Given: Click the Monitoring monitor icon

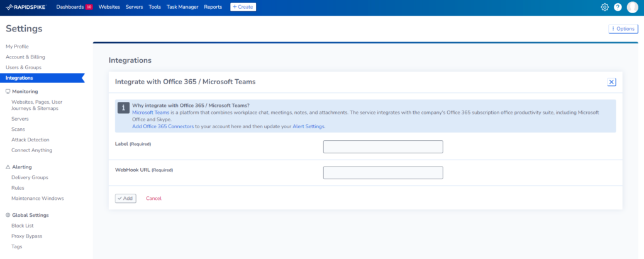Looking at the screenshot, I should 8,92.
